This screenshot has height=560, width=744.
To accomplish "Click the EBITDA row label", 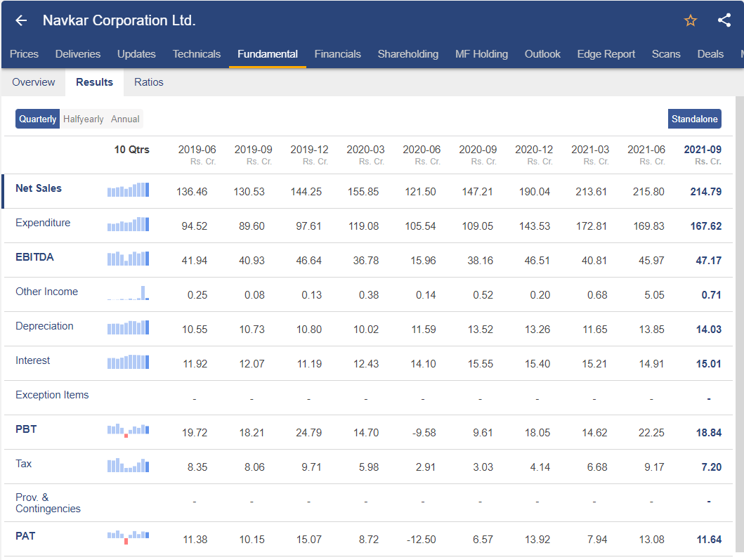I will click(34, 257).
